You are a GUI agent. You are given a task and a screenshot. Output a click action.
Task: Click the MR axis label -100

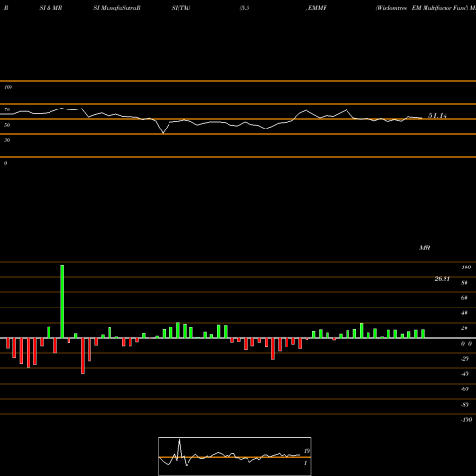(x=466, y=420)
